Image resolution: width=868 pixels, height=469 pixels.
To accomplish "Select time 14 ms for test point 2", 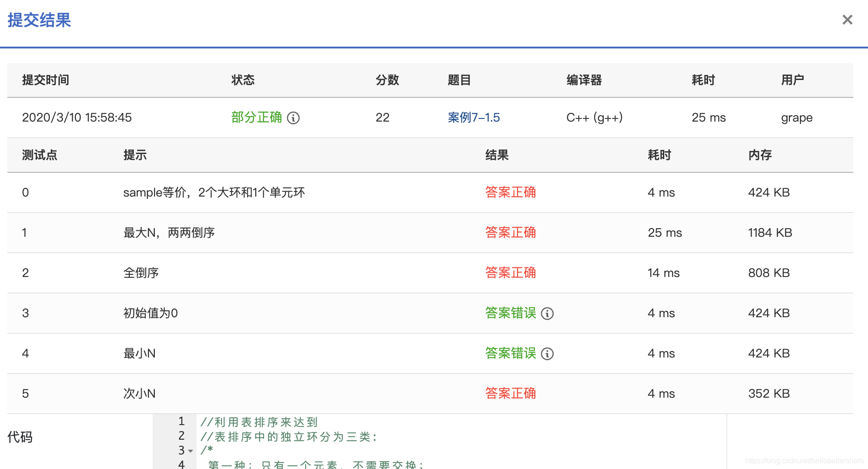I will 663,273.
